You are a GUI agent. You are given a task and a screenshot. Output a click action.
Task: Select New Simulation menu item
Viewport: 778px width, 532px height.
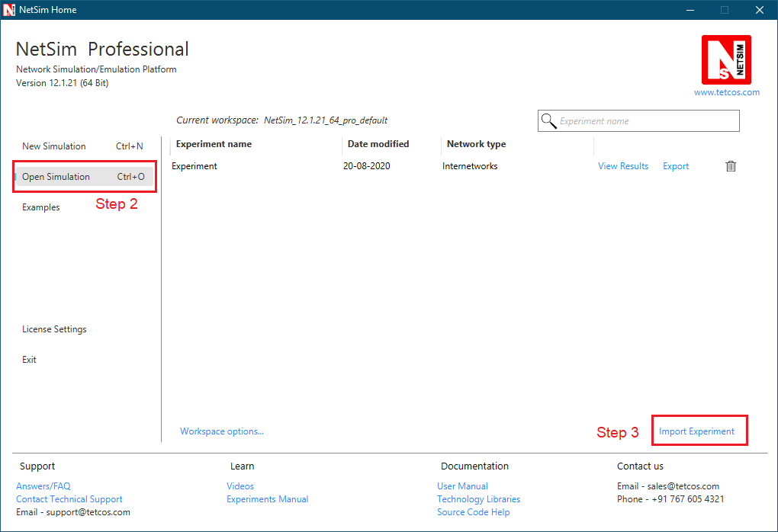pos(82,146)
